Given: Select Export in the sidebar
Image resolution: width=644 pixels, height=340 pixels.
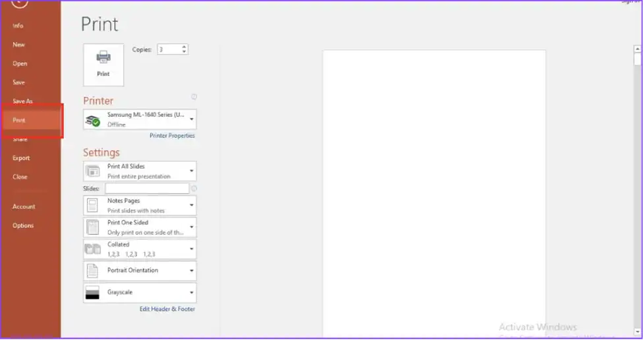Looking at the screenshot, I should (x=21, y=158).
